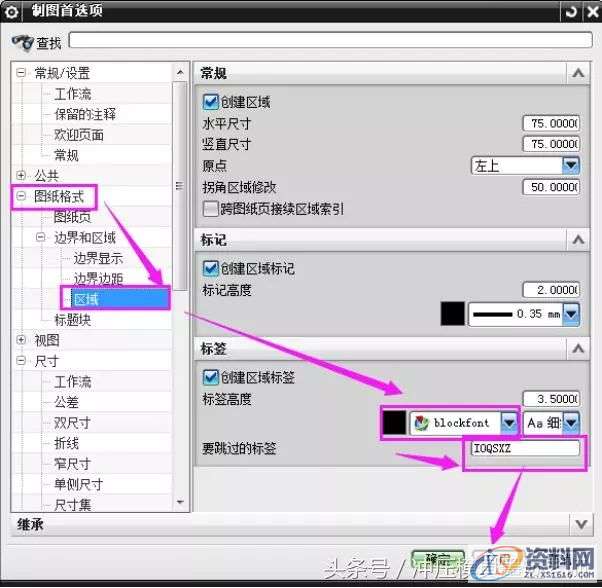This screenshot has width=602, height=588.
Task: Click the marker black color swatch
Action: 453,314
